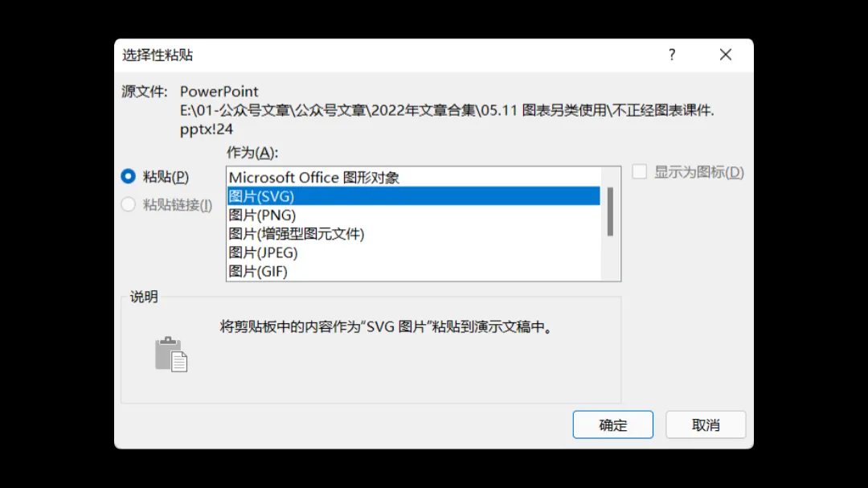This screenshot has height=488, width=868.
Task: Close the Paste Special dialog
Action: (725, 55)
